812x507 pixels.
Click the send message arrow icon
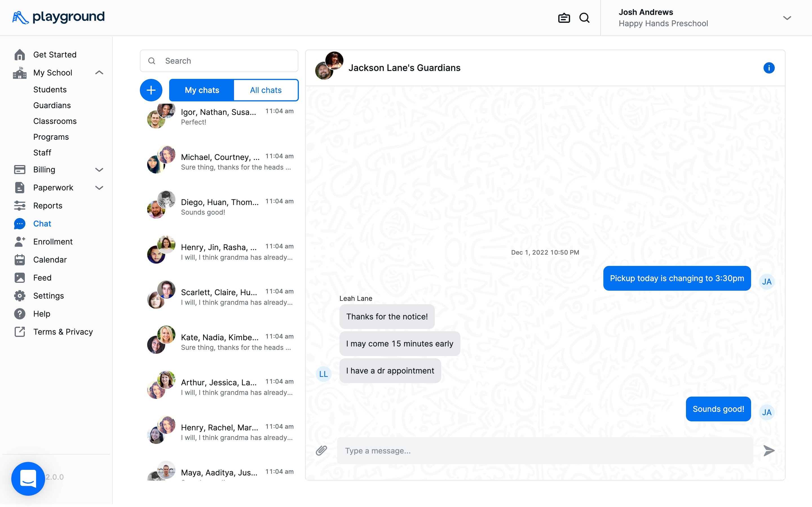[x=768, y=450]
